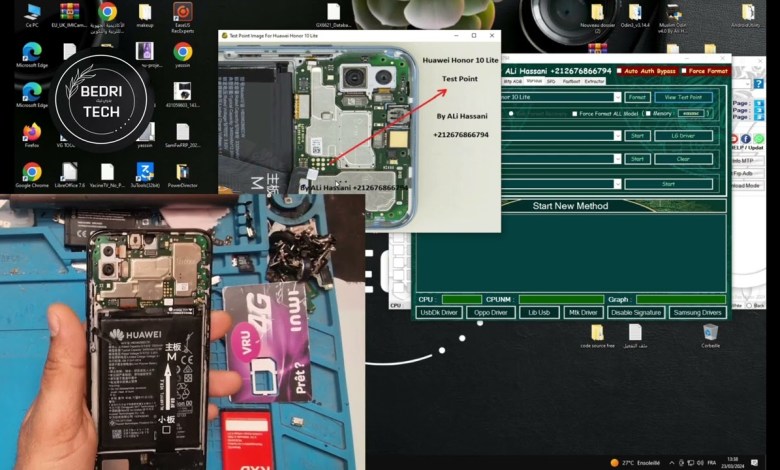Screen dimensions: 780x470
Task: Switch to the SPD tab
Action: (x=550, y=81)
